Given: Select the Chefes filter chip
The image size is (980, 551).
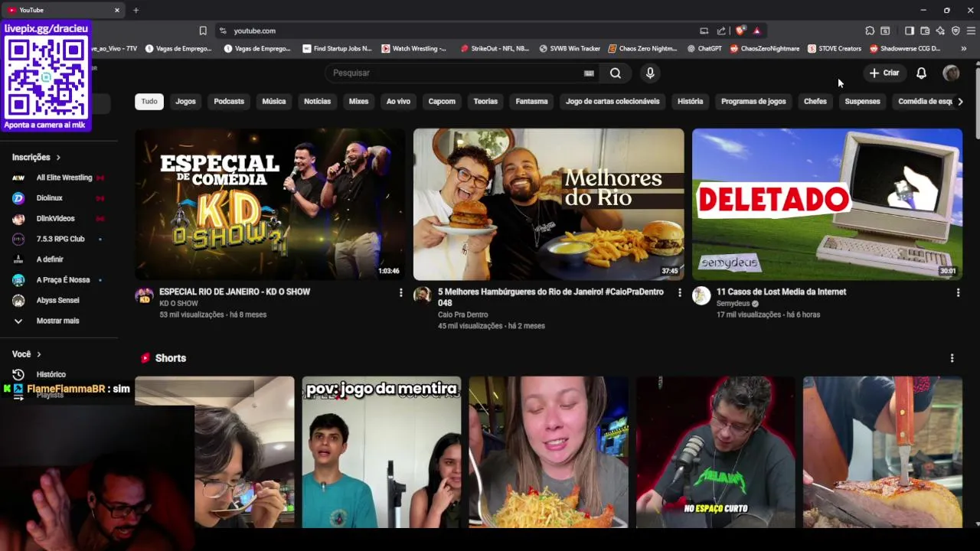Looking at the screenshot, I should tap(815, 101).
